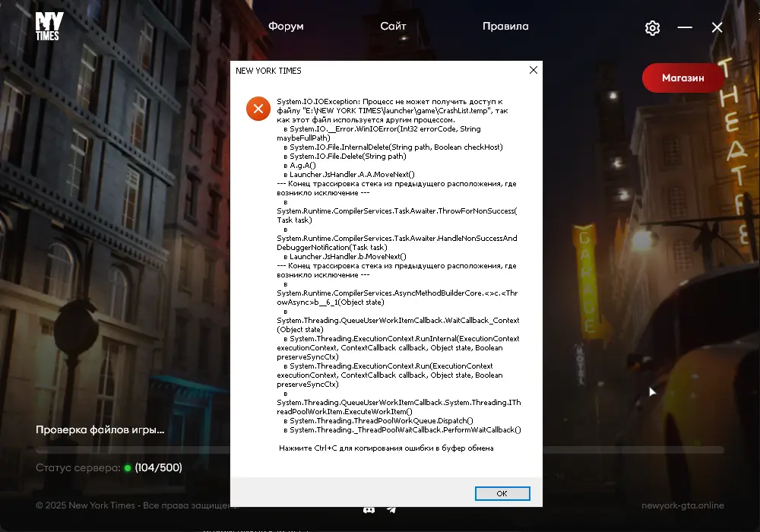Open launcher settings gear
Viewport: 760px width, 532px height.
click(x=652, y=28)
